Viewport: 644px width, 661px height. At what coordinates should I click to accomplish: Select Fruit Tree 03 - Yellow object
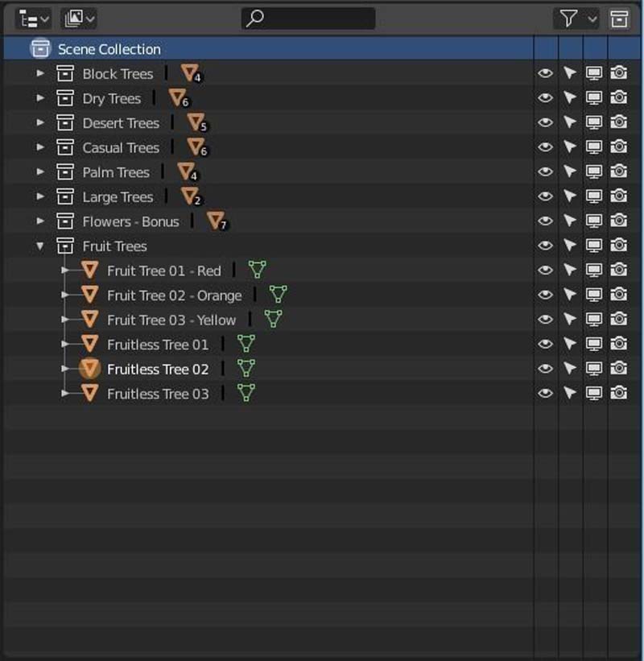click(x=171, y=320)
